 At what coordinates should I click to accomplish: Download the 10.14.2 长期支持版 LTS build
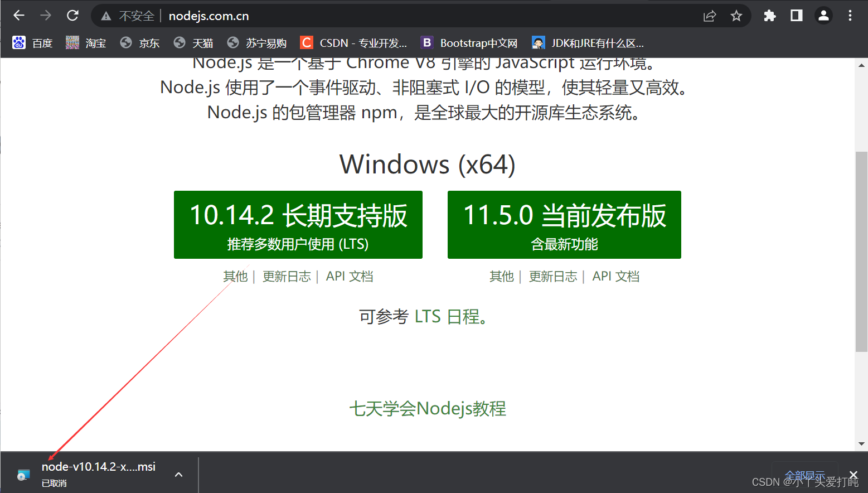pos(298,225)
